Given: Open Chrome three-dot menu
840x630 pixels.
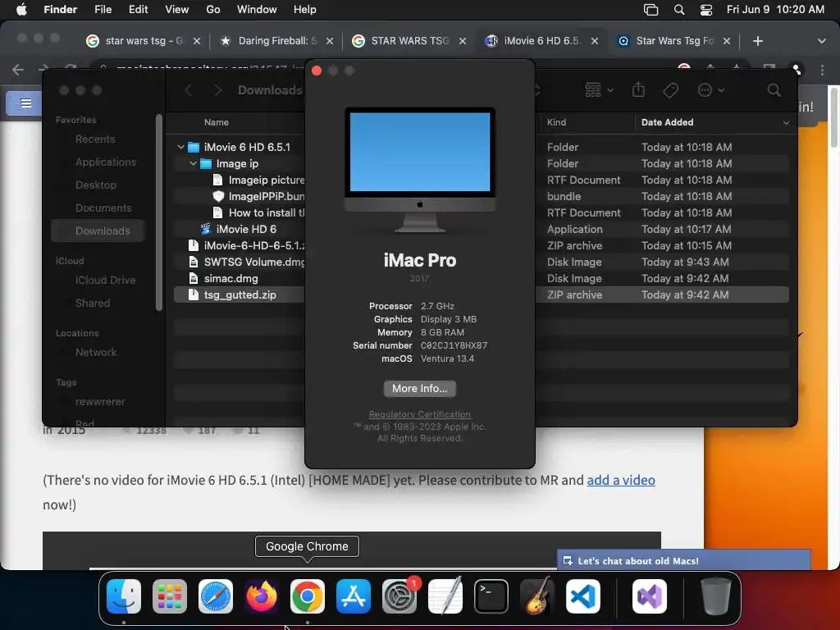Looking at the screenshot, I should [822, 70].
